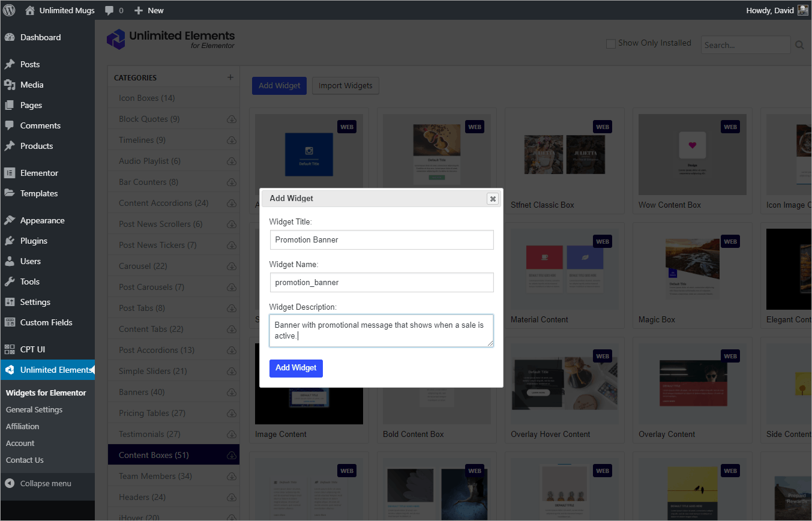Download the Post Tabs category icon
This screenshot has width=812, height=521.
coord(231,309)
